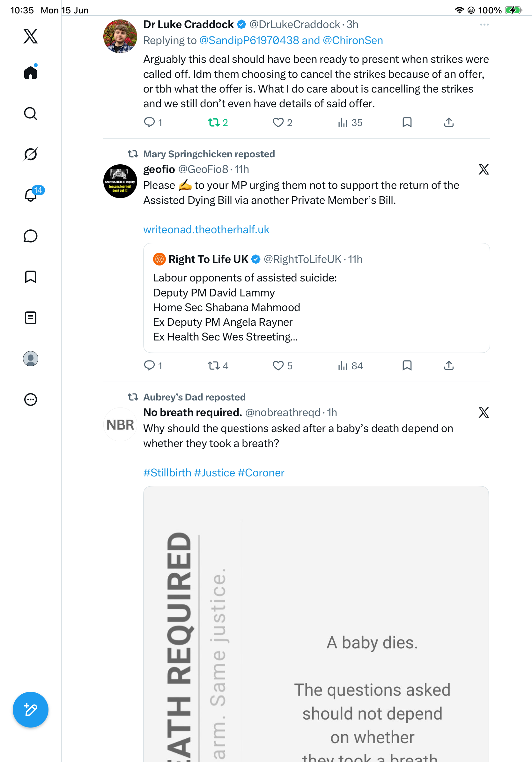Image resolution: width=532 pixels, height=762 pixels.
Task: Click the X logo at the sidebar top
Action: [x=31, y=36]
